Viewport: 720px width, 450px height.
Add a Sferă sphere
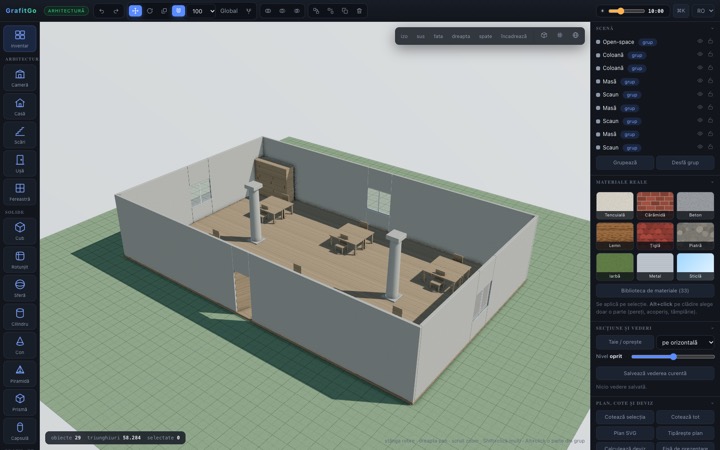pyautogui.click(x=20, y=288)
